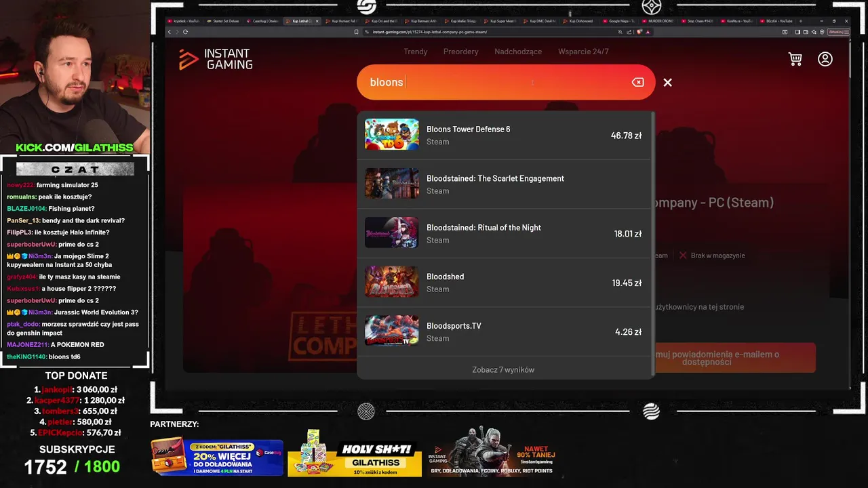
Task: Switch to the Google Maps tab
Action: (618, 21)
